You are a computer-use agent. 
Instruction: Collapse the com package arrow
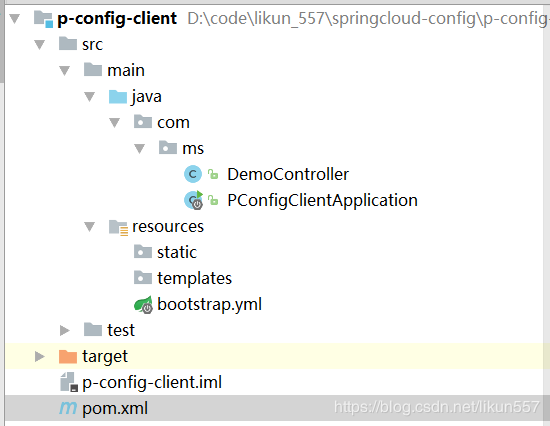click(114, 122)
